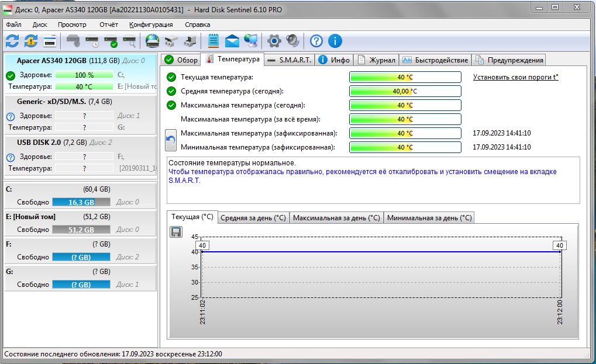Click the two stacked gray drives icon

(171, 41)
